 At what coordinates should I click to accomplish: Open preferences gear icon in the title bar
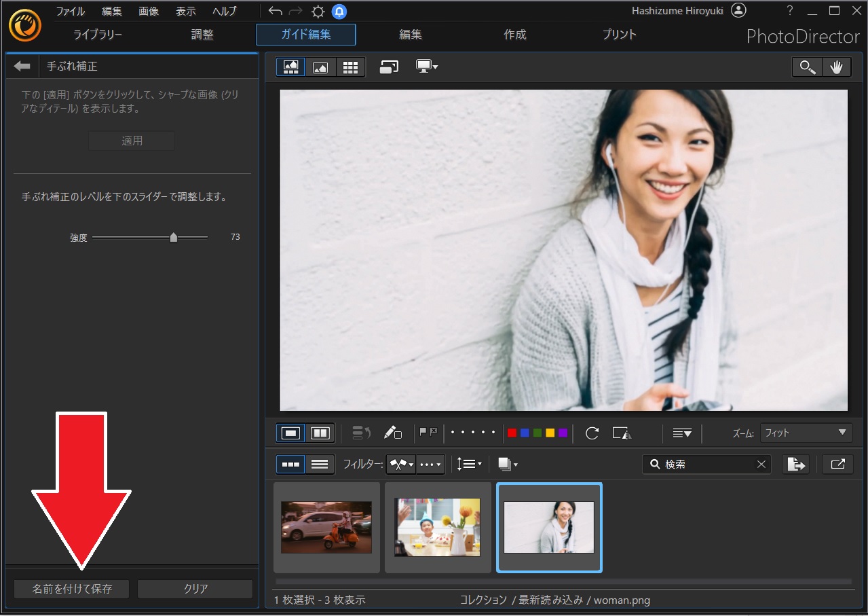point(318,12)
